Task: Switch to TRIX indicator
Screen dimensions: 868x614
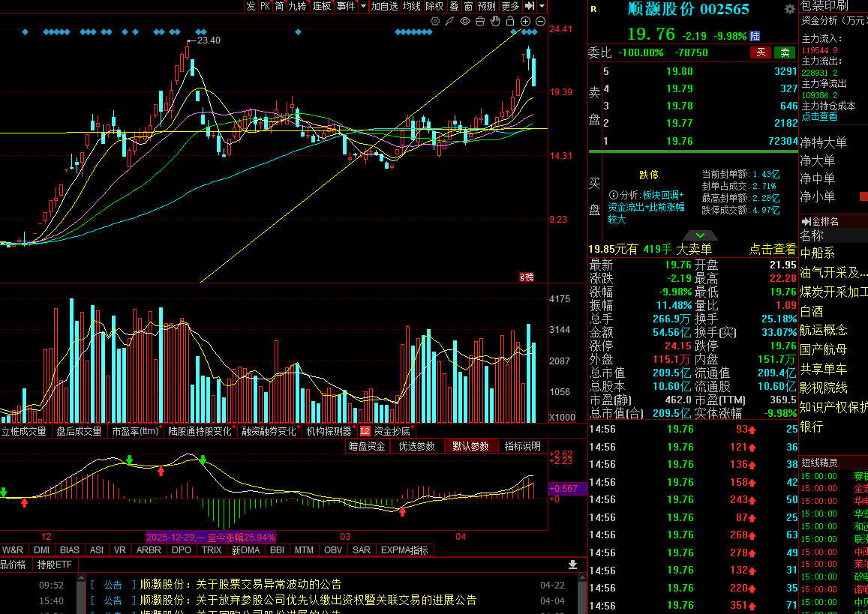Action: [x=212, y=550]
